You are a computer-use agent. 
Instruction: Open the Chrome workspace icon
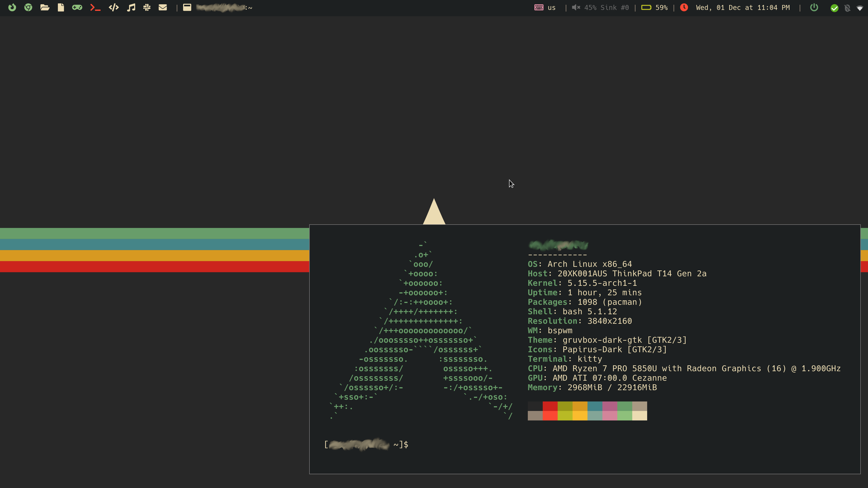[x=28, y=7]
